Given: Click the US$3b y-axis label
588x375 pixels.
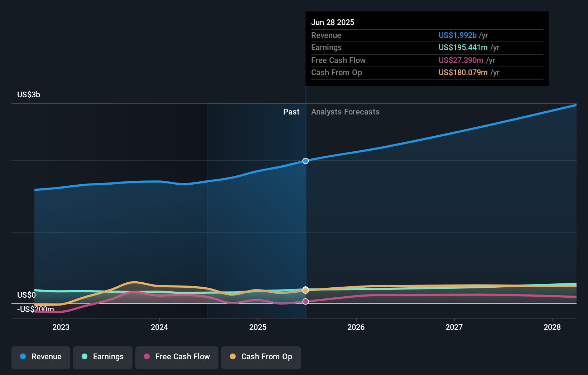Looking at the screenshot, I should pyautogui.click(x=29, y=95).
